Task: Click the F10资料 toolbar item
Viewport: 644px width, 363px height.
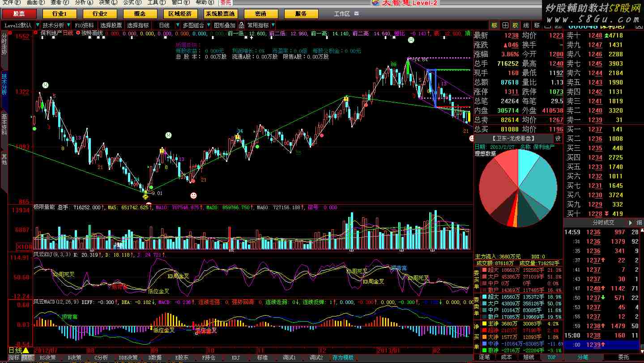Action: pos(84,25)
